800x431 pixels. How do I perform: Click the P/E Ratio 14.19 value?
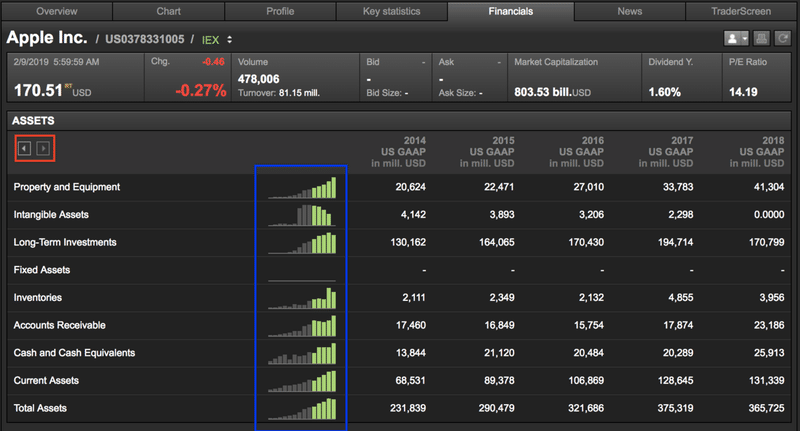743,92
